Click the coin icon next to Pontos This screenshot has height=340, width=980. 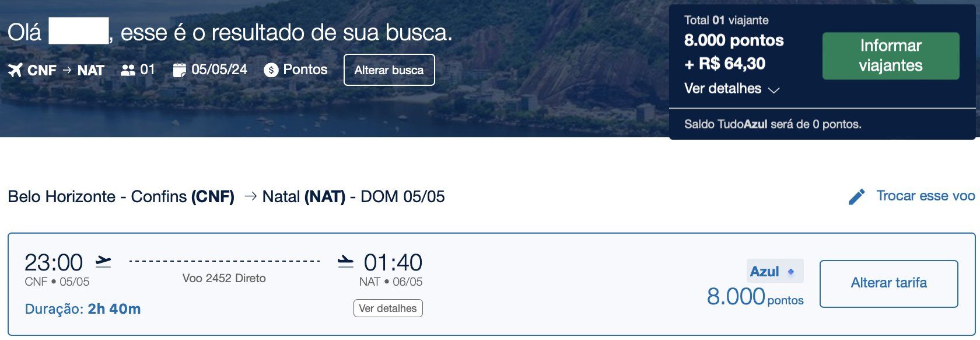pyautogui.click(x=271, y=70)
